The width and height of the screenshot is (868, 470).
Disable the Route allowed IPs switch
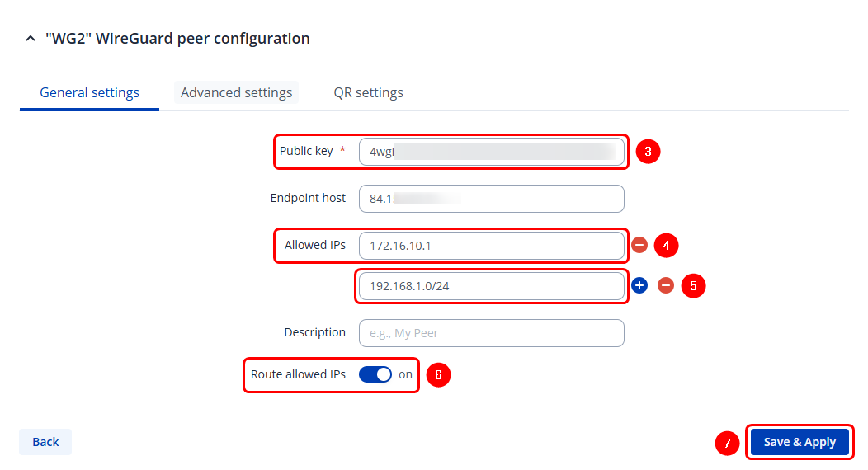pyautogui.click(x=375, y=374)
